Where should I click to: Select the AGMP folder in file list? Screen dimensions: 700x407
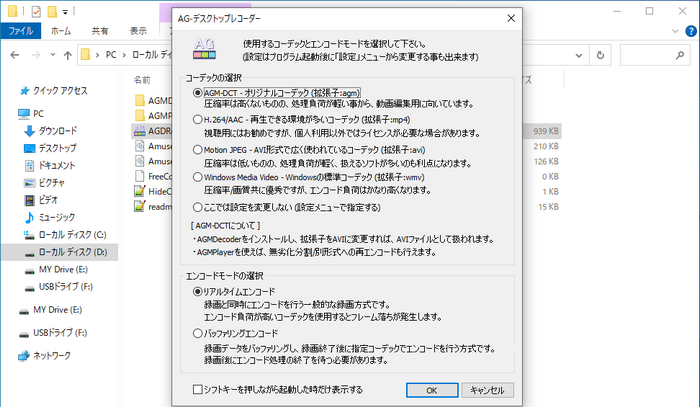point(153,116)
